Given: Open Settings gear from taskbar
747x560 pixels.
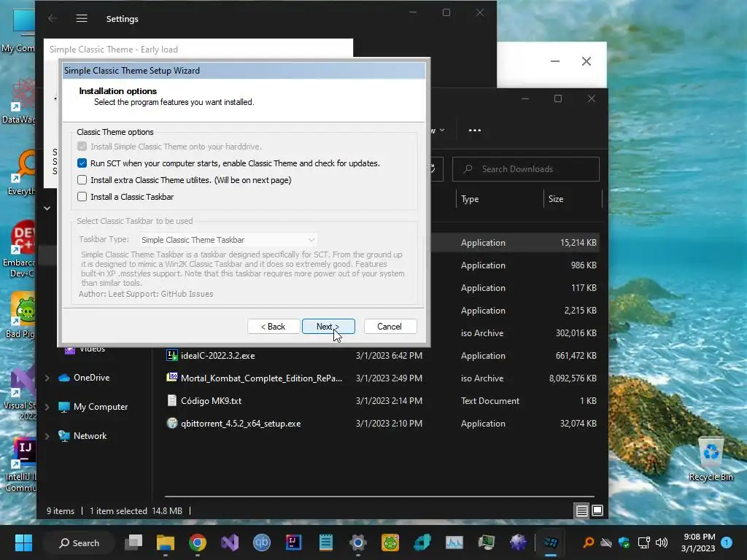Looking at the screenshot, I should click(357, 542).
